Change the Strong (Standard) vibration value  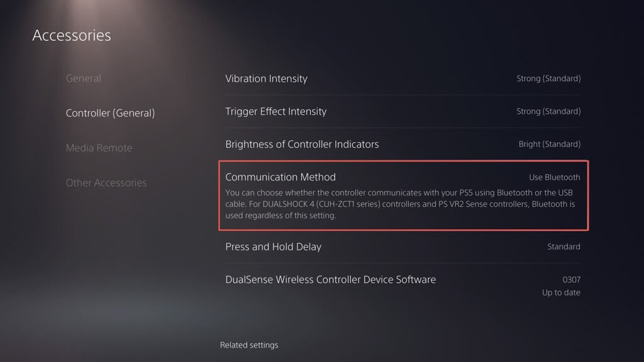(x=548, y=79)
